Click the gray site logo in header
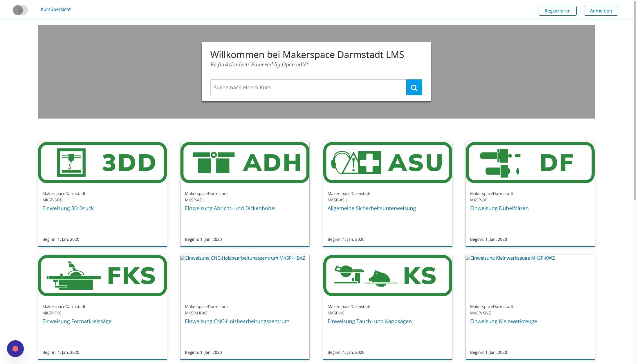Screen dimensions: 637x364 [20, 10]
